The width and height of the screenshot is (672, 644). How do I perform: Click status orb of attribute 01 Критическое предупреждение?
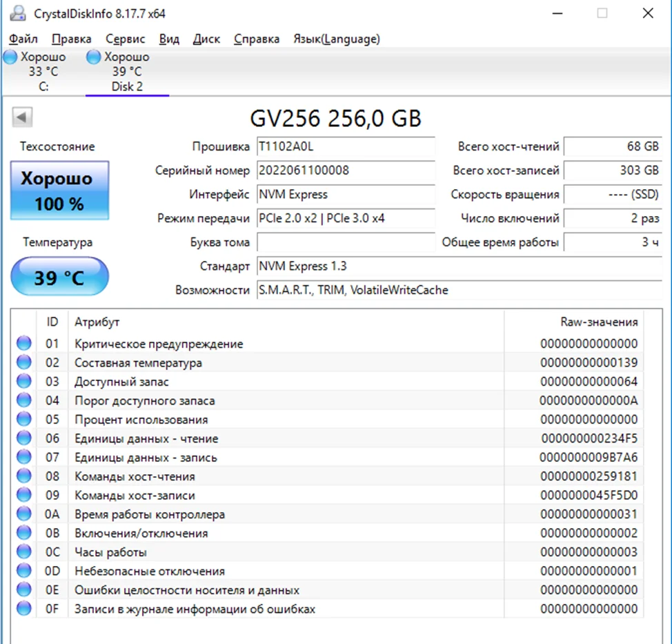coord(24,343)
